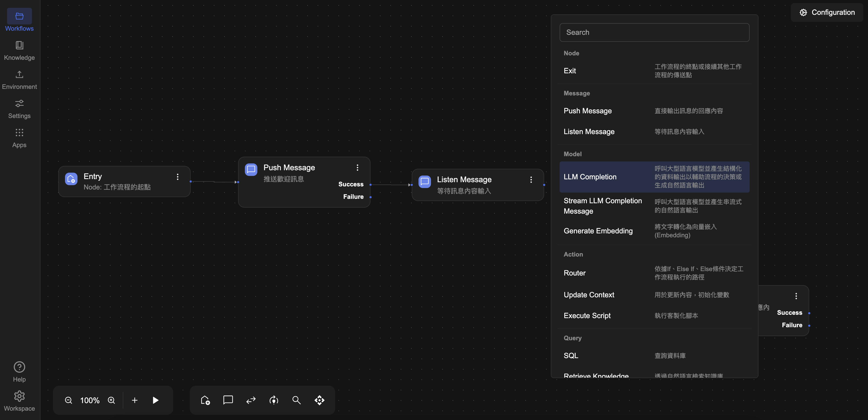Click the zoom out magnifier icon

(69, 400)
